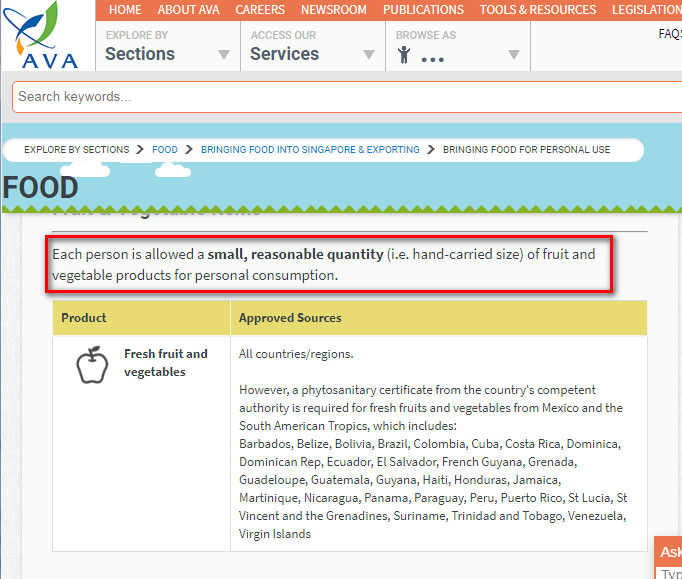Open Bringing Food Into Singapore & Exporting breadcrumb
This screenshot has height=579, width=682.
pos(310,150)
